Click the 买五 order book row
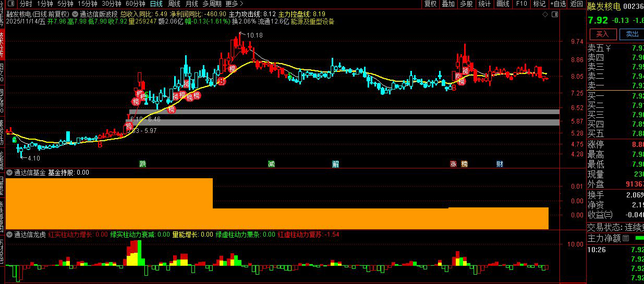Image resolution: width=644 pixels, height=284 pixels. coord(615,133)
